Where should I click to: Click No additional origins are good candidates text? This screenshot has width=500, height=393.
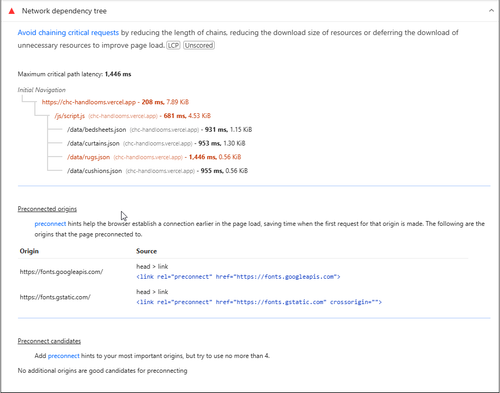(102, 371)
